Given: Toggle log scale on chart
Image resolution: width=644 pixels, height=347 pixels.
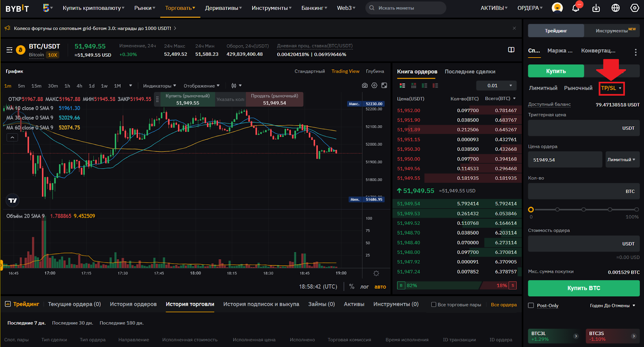Looking at the screenshot, I should (364, 287).
